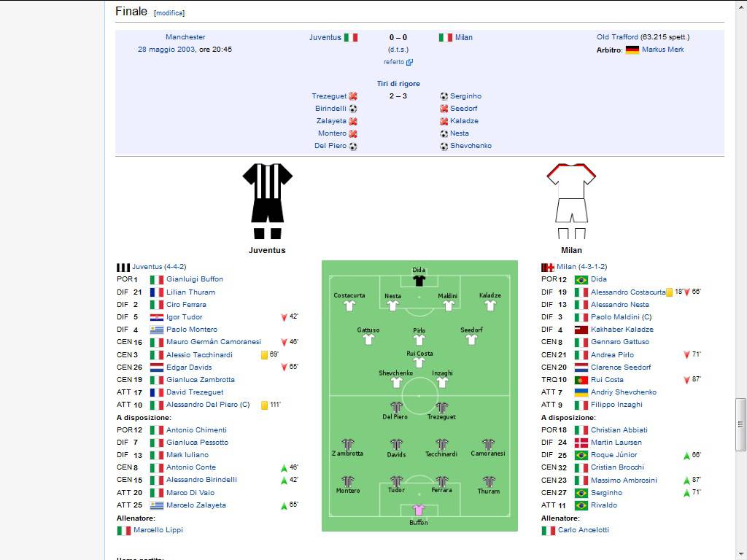Click the Denmark flag beside Martin Laursen
747x560 pixels.
(581, 443)
